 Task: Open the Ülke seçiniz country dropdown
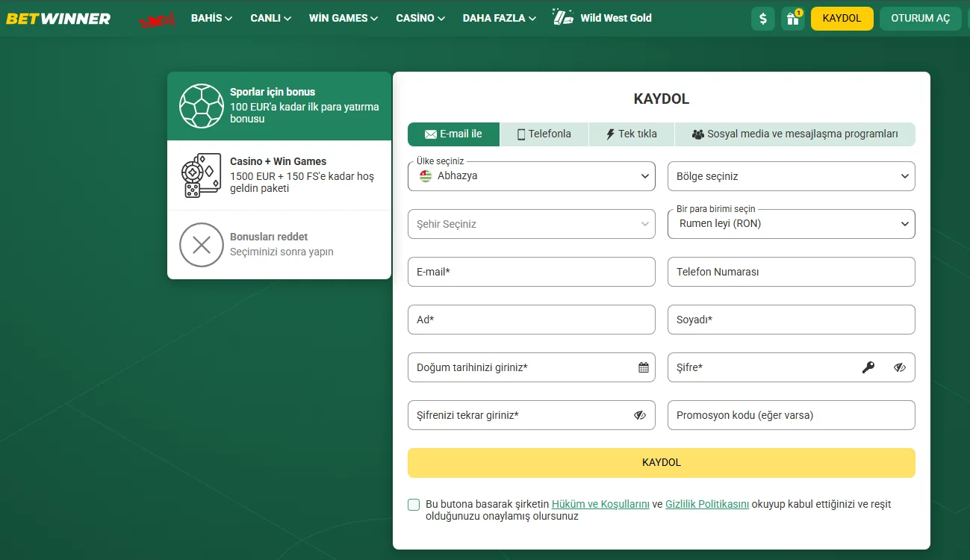[532, 176]
